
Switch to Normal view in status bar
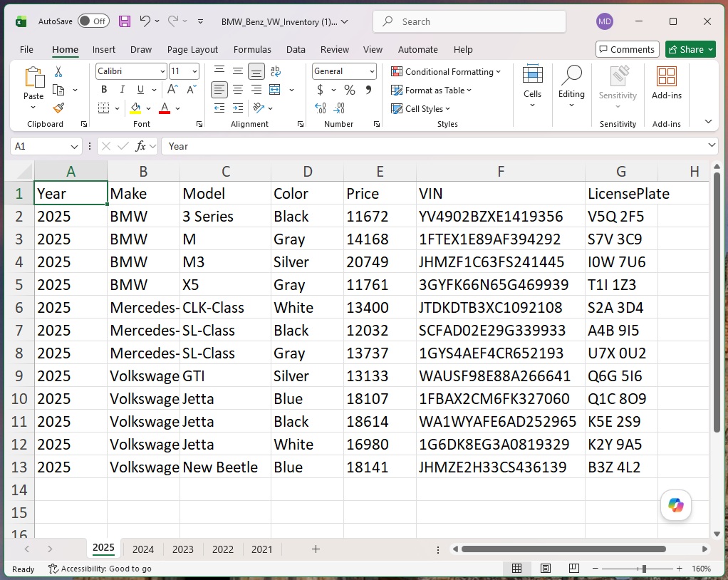(x=516, y=568)
